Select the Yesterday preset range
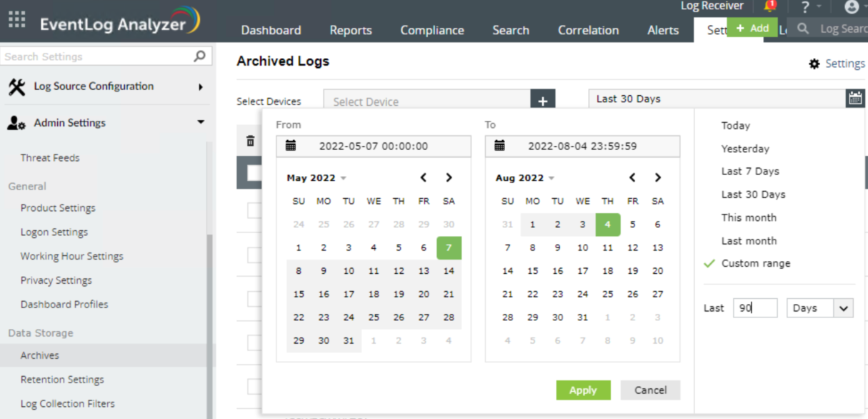The width and height of the screenshot is (868, 419). [745, 149]
